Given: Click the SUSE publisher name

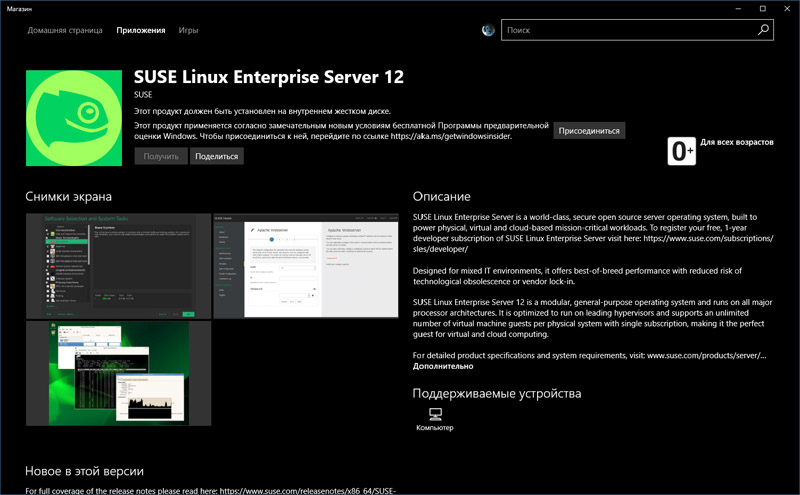Looking at the screenshot, I should click(143, 94).
